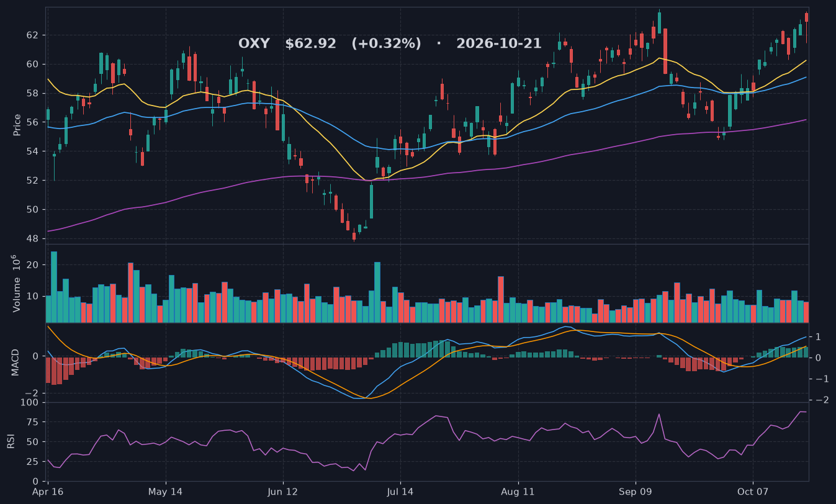Click the 62 price tick label
Screen dimensions: 836x504
pyautogui.click(x=32, y=35)
